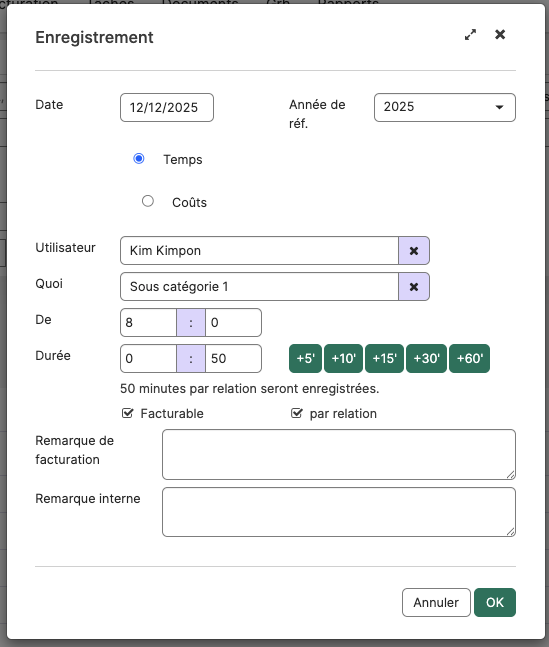Open the Année de réf. dropdown

click(445, 107)
